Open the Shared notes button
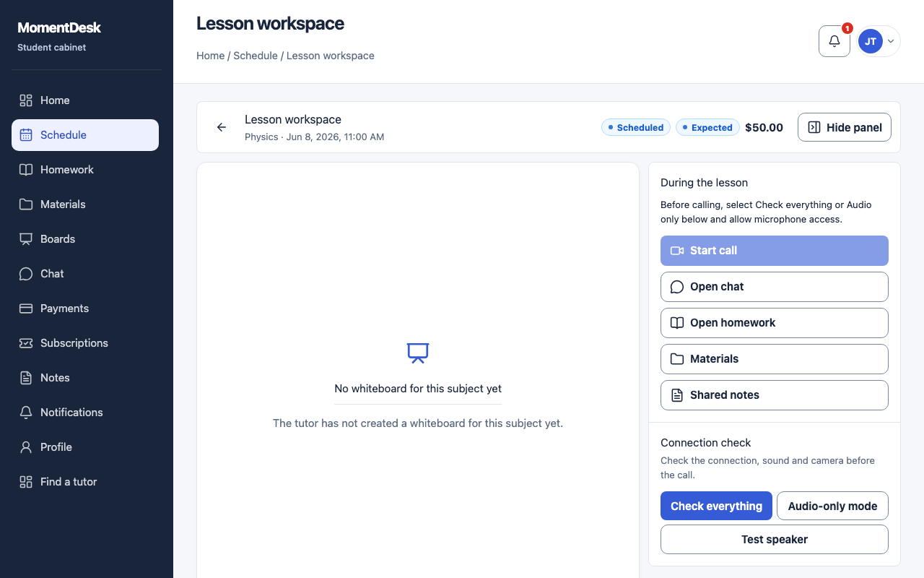The height and width of the screenshot is (578, 924). click(775, 395)
